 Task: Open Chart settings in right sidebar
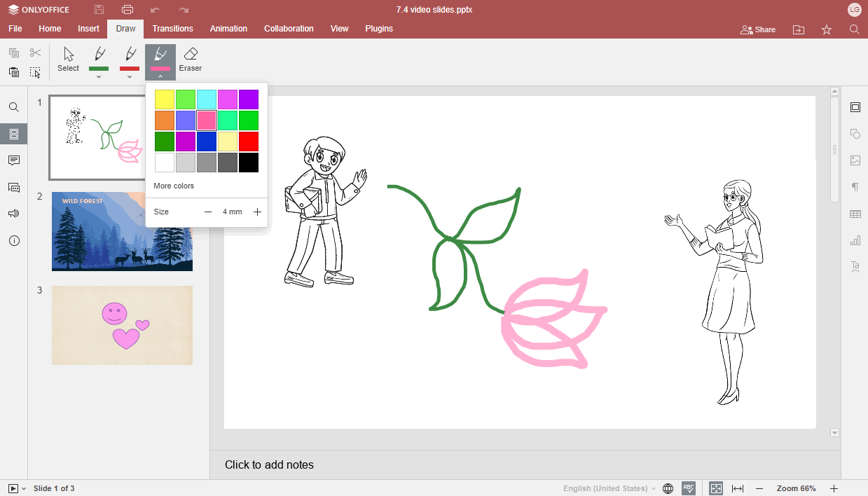(x=855, y=240)
